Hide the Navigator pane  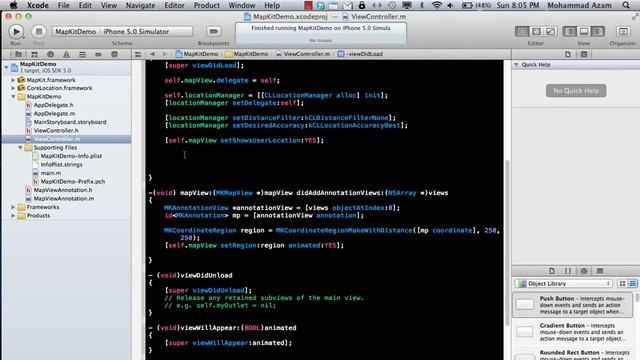570,31
